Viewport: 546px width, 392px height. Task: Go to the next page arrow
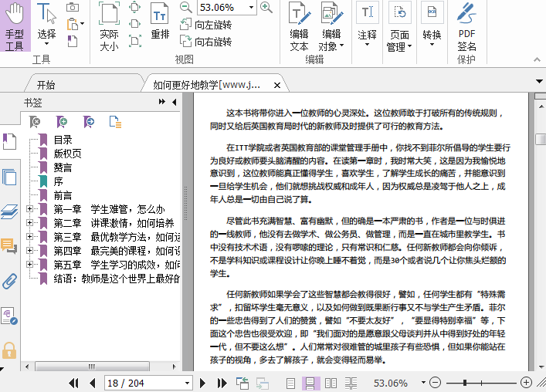click(x=203, y=383)
